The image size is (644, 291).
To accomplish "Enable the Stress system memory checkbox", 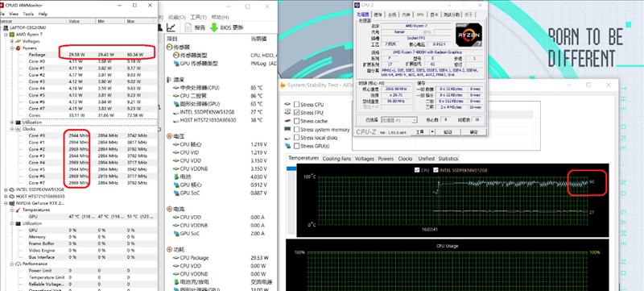I will click(x=296, y=130).
